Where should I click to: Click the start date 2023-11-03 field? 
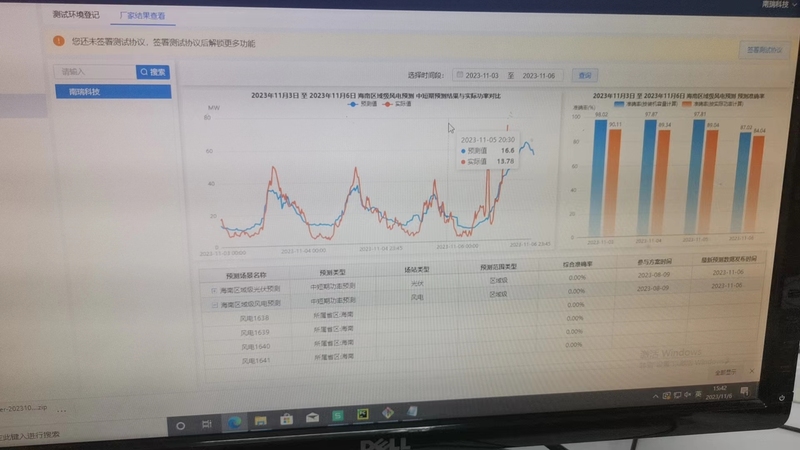482,76
